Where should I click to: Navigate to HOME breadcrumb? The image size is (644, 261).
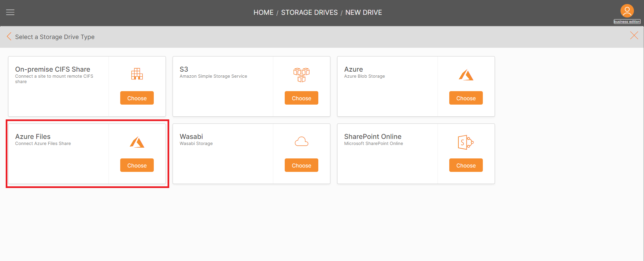pos(264,12)
